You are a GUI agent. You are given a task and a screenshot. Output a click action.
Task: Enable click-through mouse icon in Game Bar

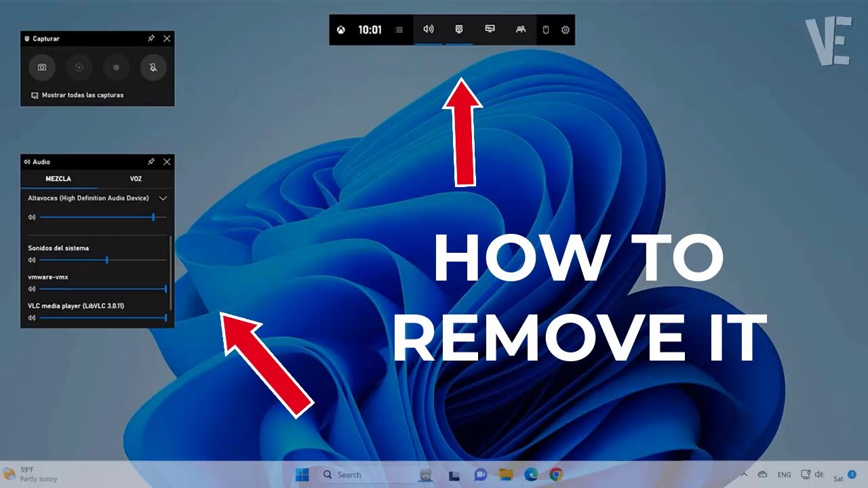point(545,30)
